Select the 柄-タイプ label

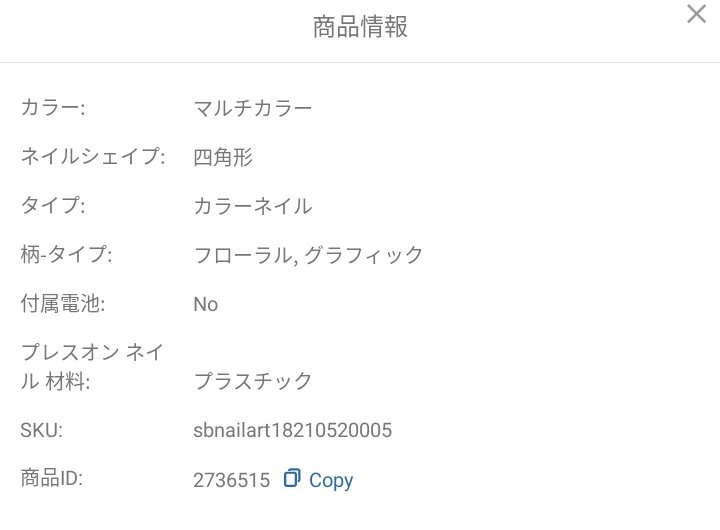(66, 255)
